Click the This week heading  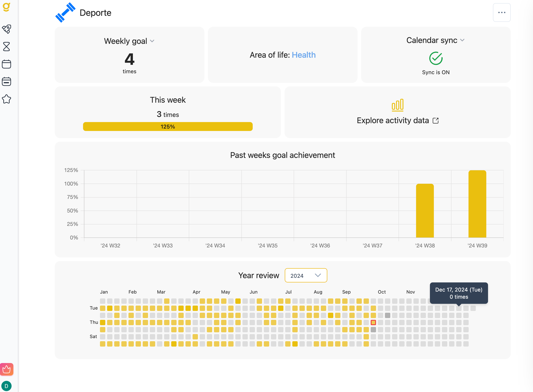click(168, 100)
